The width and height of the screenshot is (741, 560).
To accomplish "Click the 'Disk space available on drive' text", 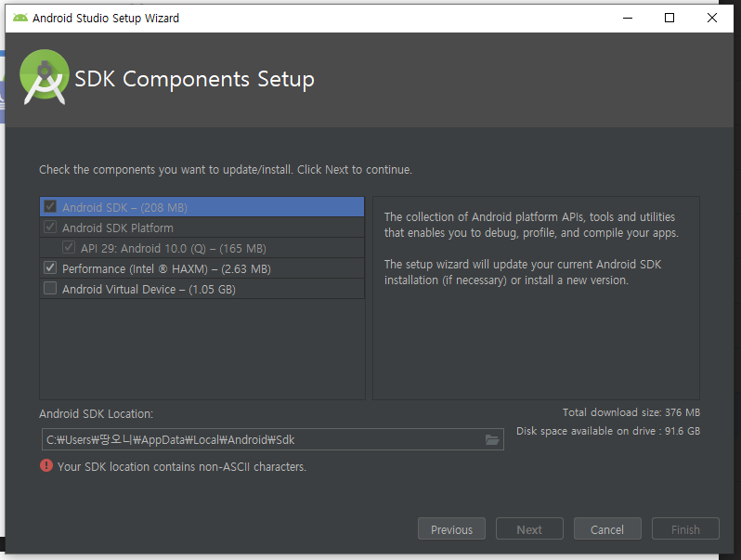I will click(x=608, y=431).
